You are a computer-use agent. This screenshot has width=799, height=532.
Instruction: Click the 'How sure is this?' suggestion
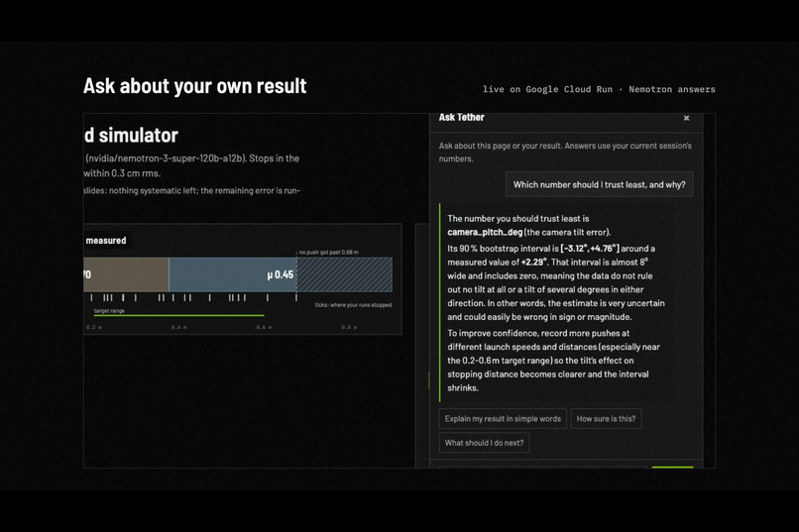point(606,418)
